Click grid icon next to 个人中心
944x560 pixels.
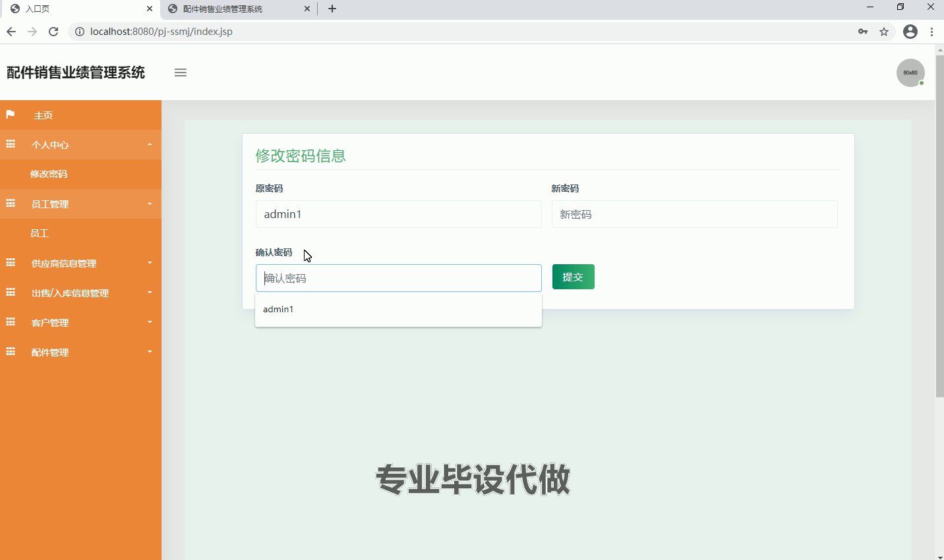[11, 144]
